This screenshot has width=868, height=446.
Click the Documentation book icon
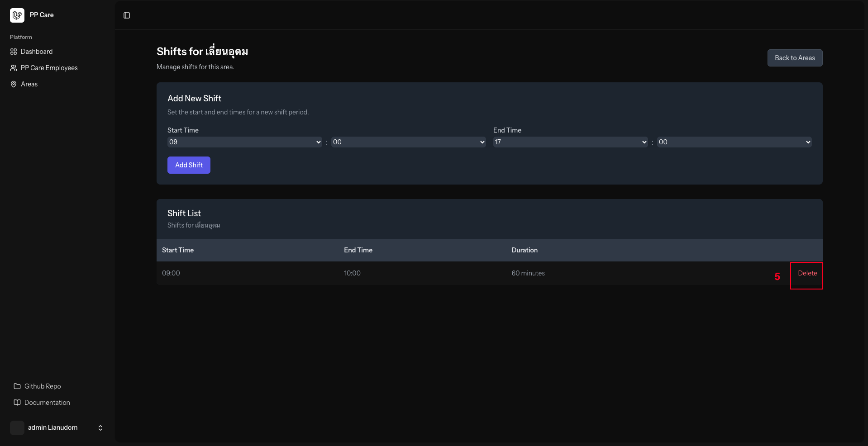click(17, 403)
